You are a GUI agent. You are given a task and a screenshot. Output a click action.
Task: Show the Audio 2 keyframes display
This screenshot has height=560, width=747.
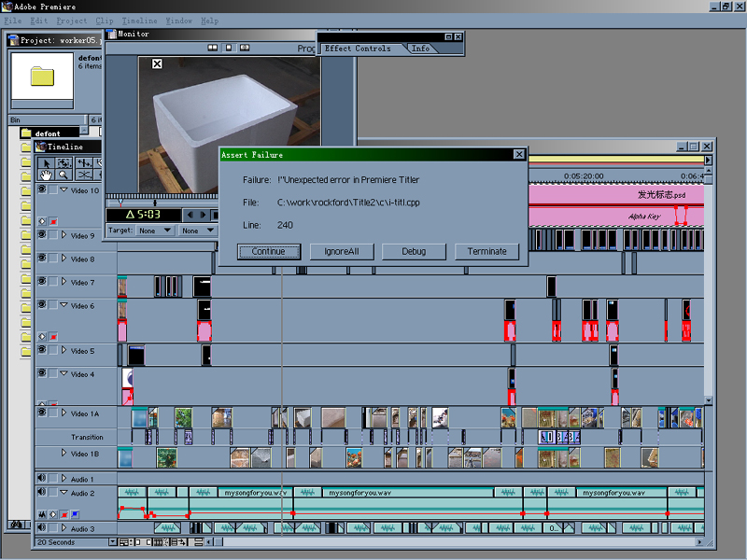click(53, 514)
